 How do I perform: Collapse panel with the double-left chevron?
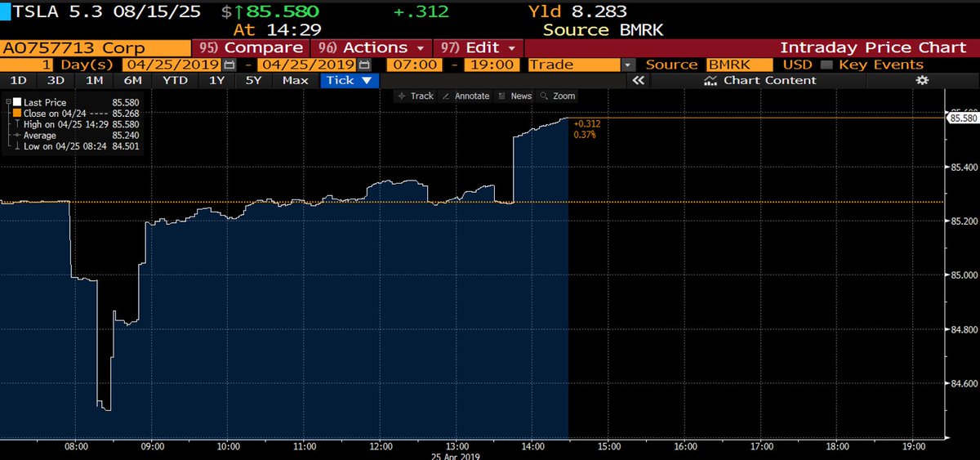pos(639,80)
